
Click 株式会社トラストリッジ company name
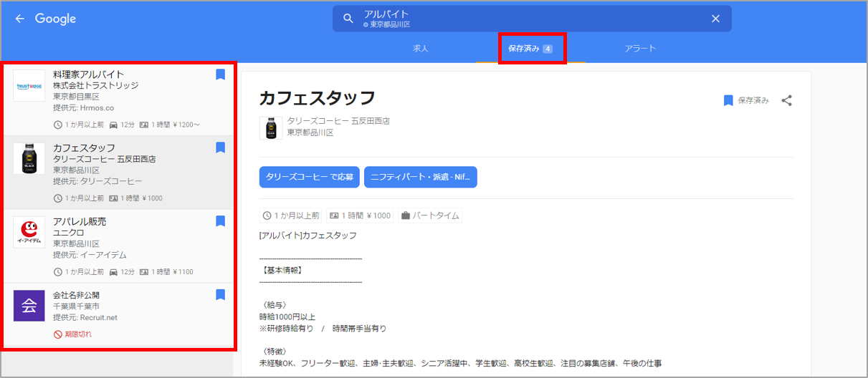(95, 86)
